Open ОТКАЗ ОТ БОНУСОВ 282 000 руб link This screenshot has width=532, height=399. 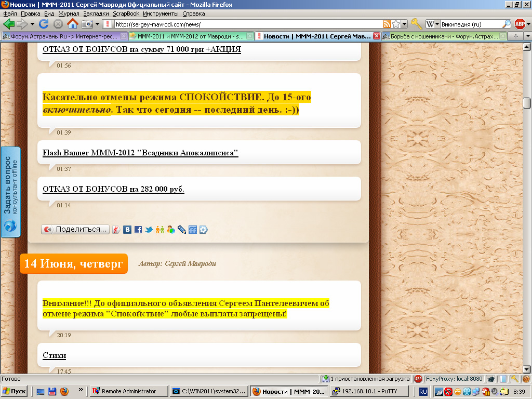coord(113,189)
